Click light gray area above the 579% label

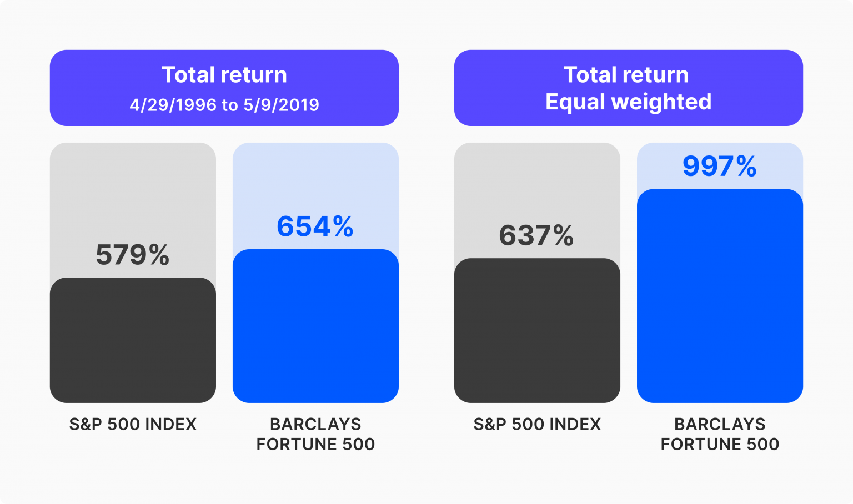click(133, 189)
